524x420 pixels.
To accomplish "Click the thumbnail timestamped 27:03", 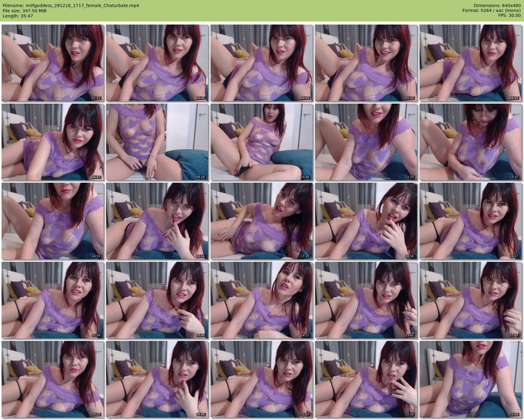I will pyautogui.click(x=470, y=300).
